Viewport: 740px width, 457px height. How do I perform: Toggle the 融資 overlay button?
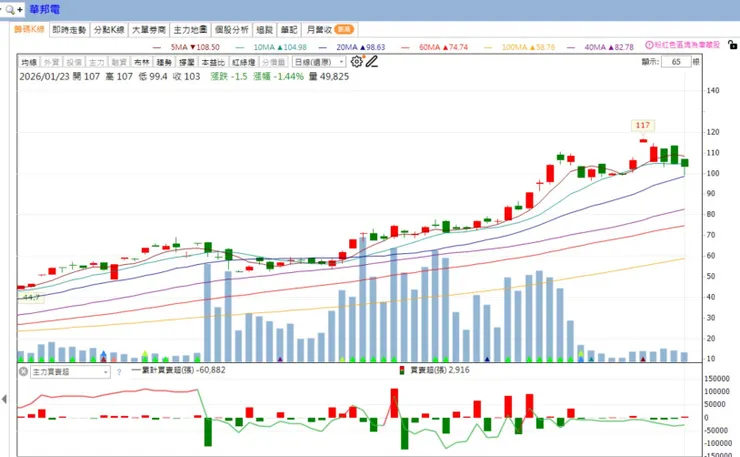[x=119, y=62]
